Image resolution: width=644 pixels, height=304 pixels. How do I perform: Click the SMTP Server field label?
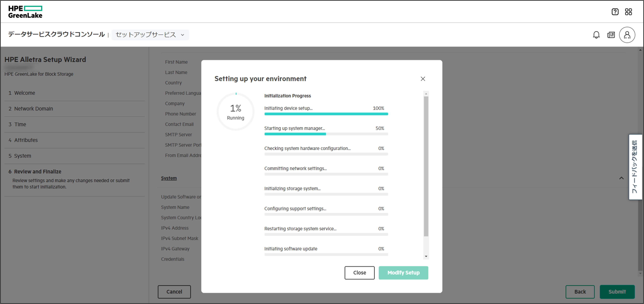[x=178, y=135]
